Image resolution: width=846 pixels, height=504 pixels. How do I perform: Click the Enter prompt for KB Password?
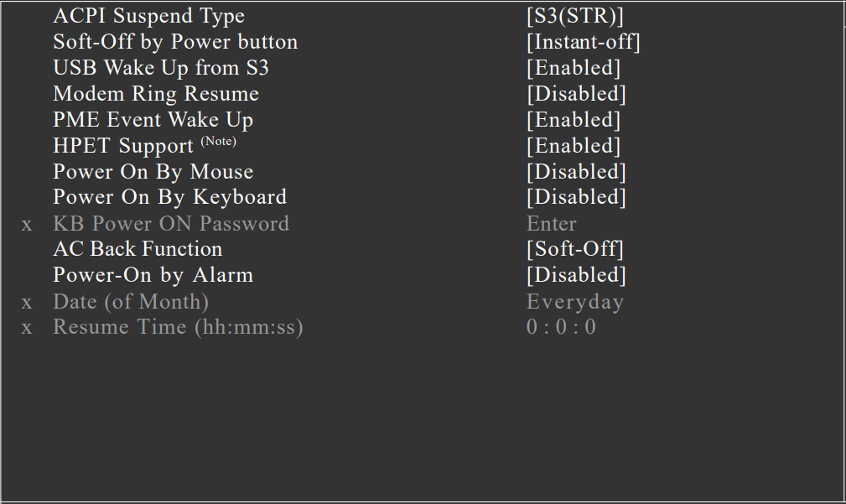click(551, 223)
